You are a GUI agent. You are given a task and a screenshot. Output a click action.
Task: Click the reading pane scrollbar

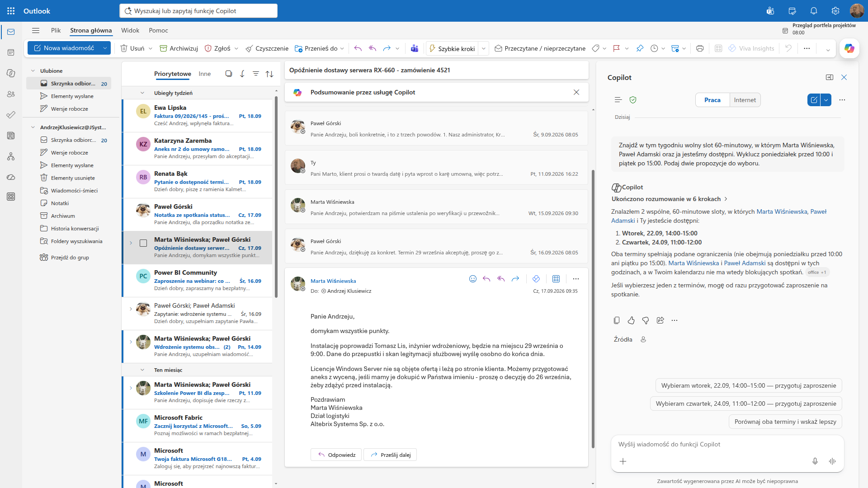[593, 308]
